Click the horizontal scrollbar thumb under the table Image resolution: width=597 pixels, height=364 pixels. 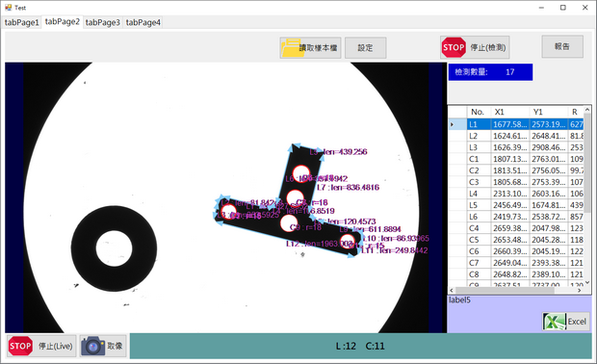(x=506, y=290)
